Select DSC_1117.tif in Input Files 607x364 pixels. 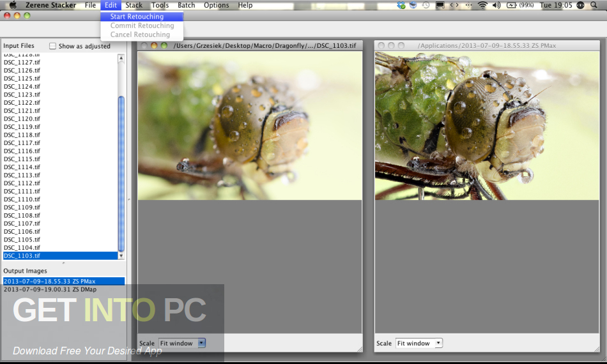click(61, 143)
